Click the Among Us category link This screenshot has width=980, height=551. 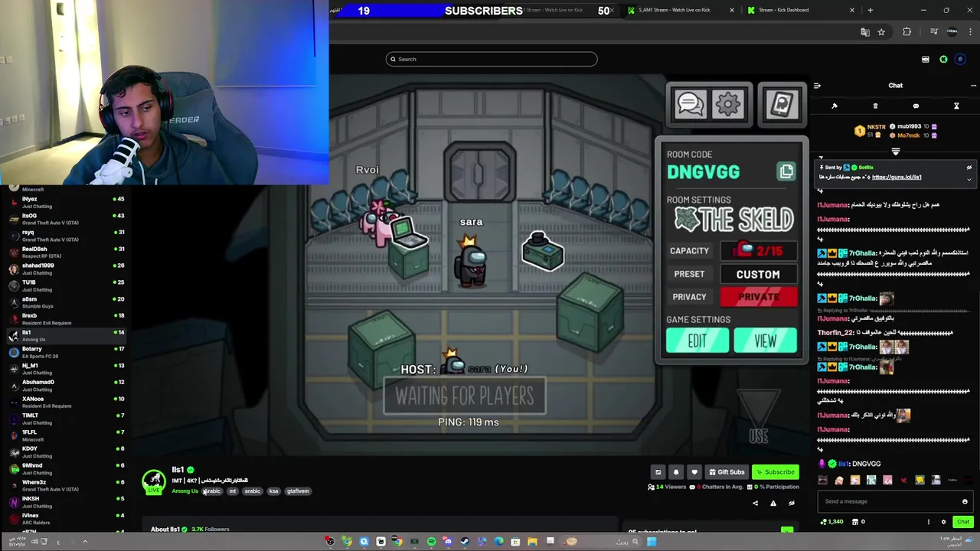185,491
